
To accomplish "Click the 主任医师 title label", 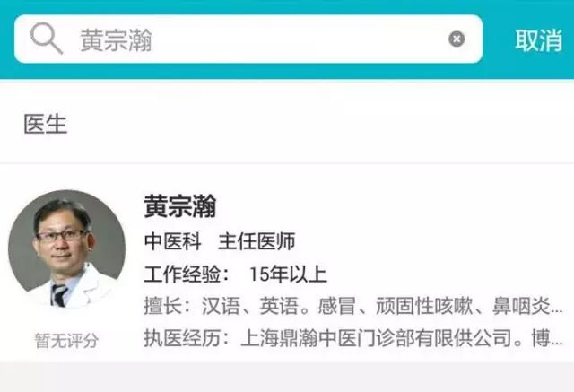I will [257, 241].
